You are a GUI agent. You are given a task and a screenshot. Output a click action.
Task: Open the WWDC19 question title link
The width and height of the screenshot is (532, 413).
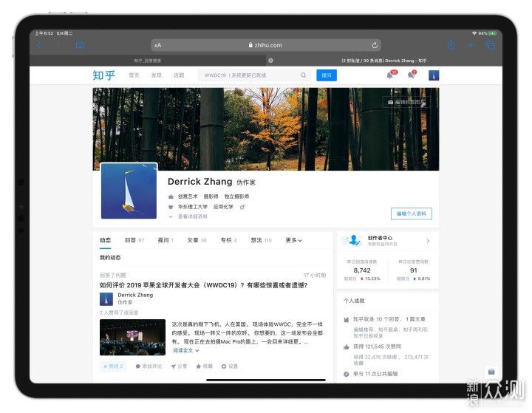(204, 285)
